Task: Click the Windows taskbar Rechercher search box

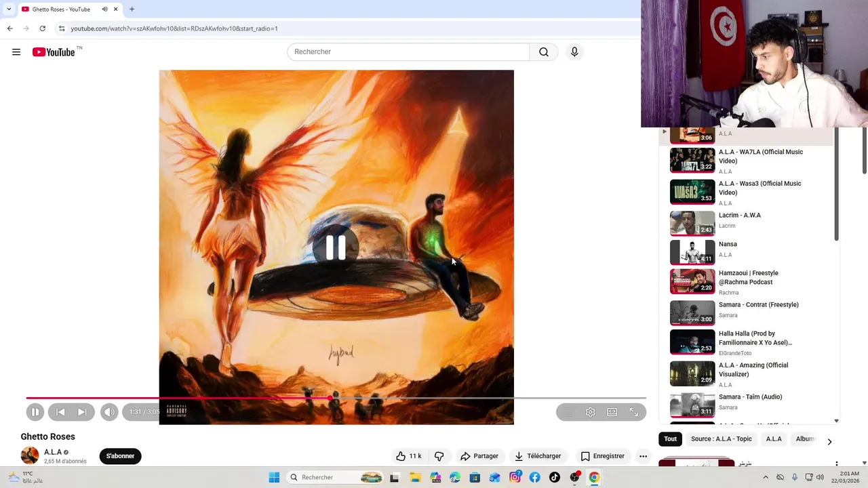Action: (x=336, y=478)
